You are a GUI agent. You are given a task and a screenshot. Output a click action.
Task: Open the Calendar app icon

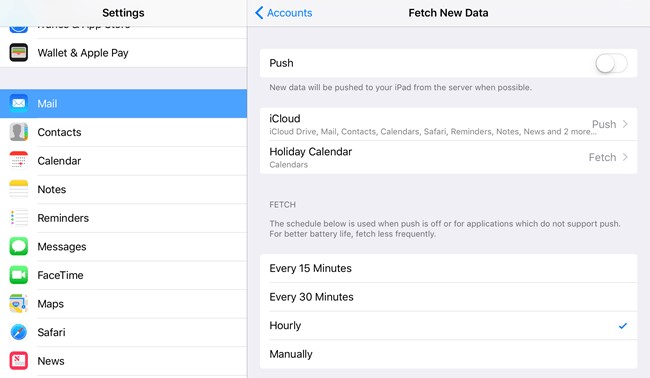tap(19, 161)
